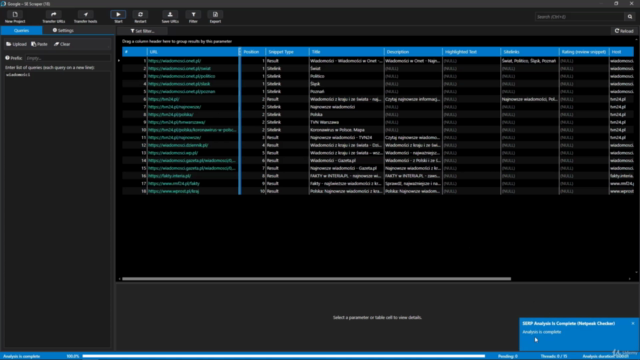This screenshot has width=640, height=360.
Task: Select sitelinks cell 'Świat, Politico, Śląsk, Poznań'
Action: (x=530, y=61)
